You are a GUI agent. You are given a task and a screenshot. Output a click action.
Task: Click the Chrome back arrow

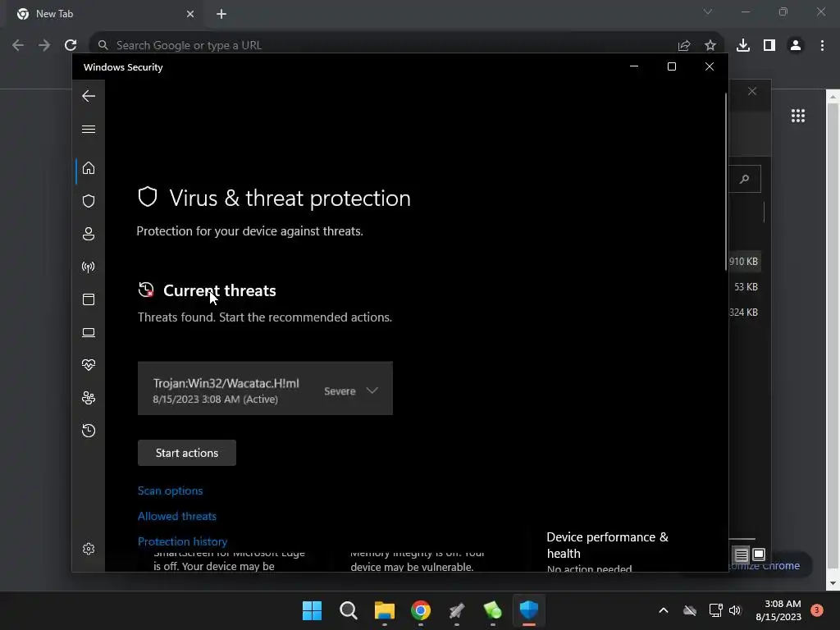point(18,45)
